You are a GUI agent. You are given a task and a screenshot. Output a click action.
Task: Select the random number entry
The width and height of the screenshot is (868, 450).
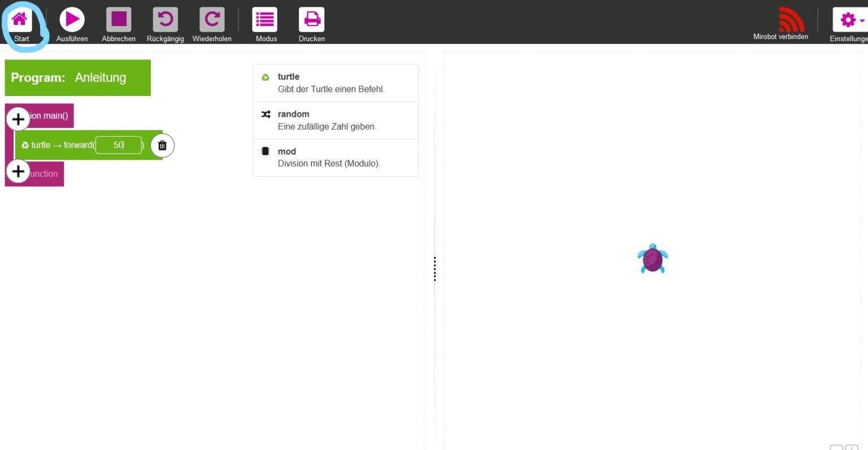point(335,120)
